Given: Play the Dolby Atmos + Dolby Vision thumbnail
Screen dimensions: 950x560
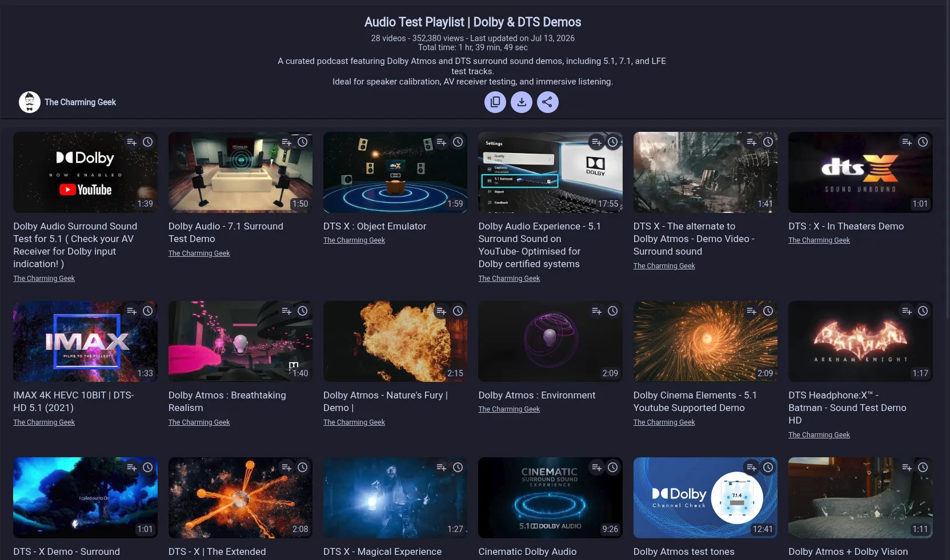Looking at the screenshot, I should (x=860, y=498).
